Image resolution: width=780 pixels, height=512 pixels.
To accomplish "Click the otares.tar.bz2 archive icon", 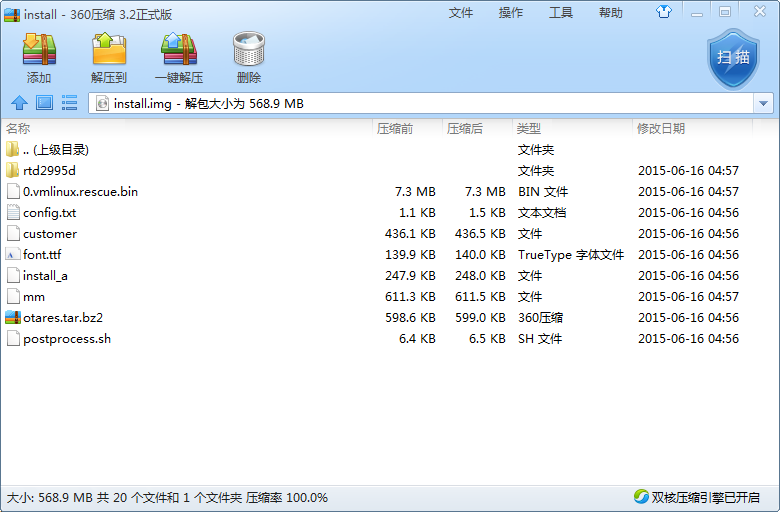I will click(13, 317).
